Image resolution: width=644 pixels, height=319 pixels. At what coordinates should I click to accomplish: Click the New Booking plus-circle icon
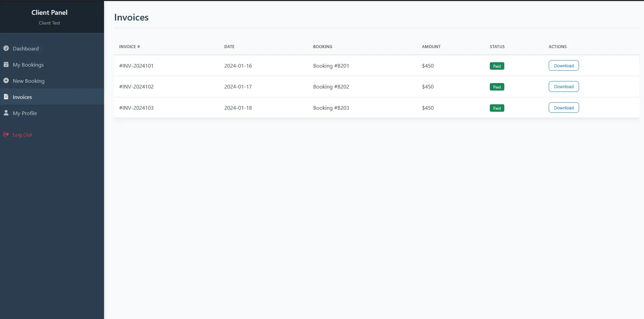click(6, 80)
